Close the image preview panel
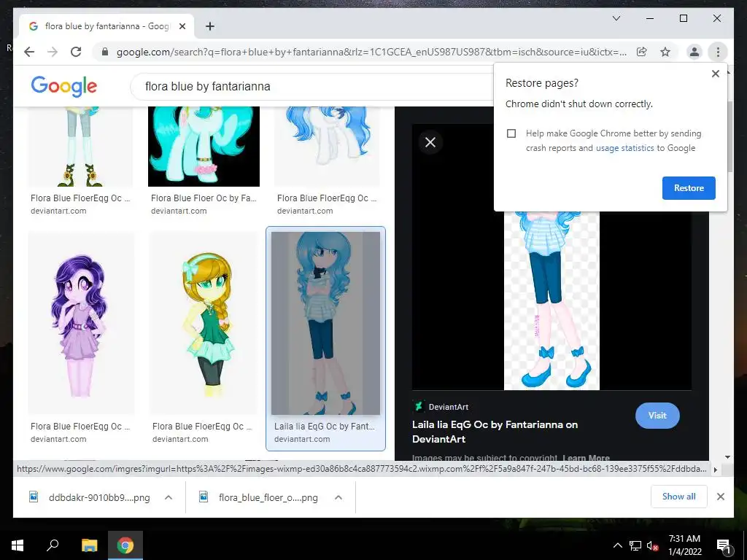This screenshot has width=747, height=560. 430,142
